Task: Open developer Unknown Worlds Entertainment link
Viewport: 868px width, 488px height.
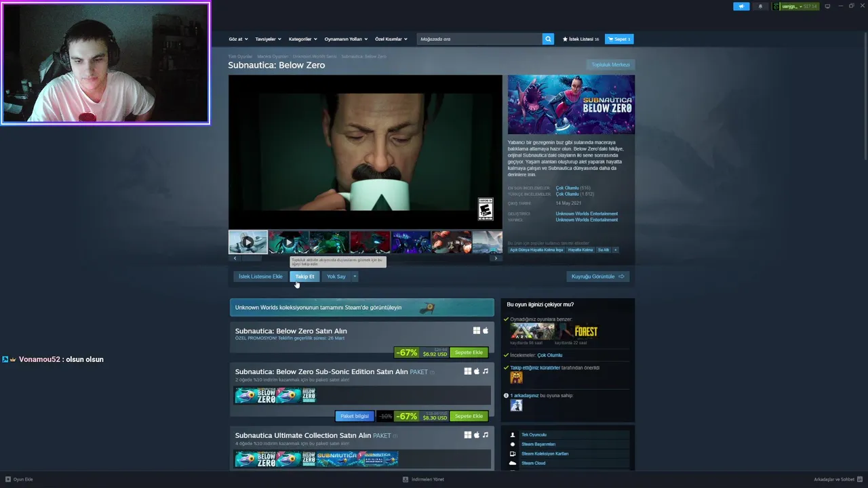Action: tap(587, 213)
